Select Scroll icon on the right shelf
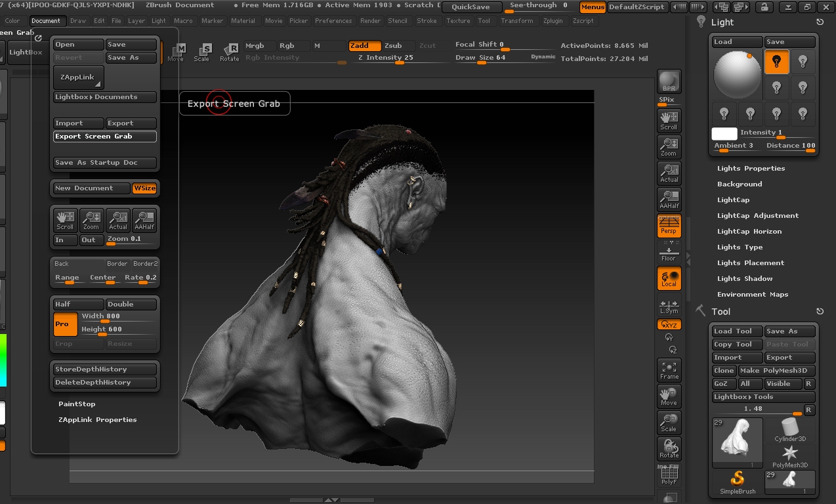This screenshot has height=504, width=836. pyautogui.click(x=669, y=121)
